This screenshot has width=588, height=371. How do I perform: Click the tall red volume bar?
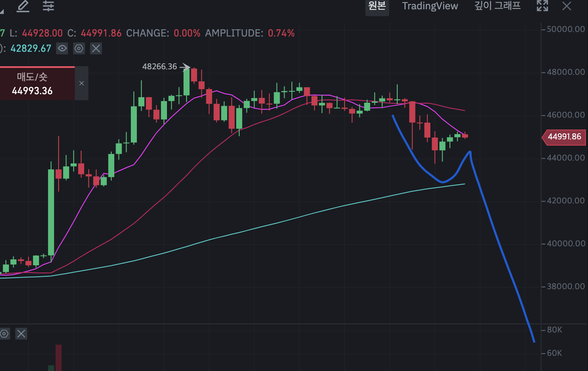click(x=59, y=357)
